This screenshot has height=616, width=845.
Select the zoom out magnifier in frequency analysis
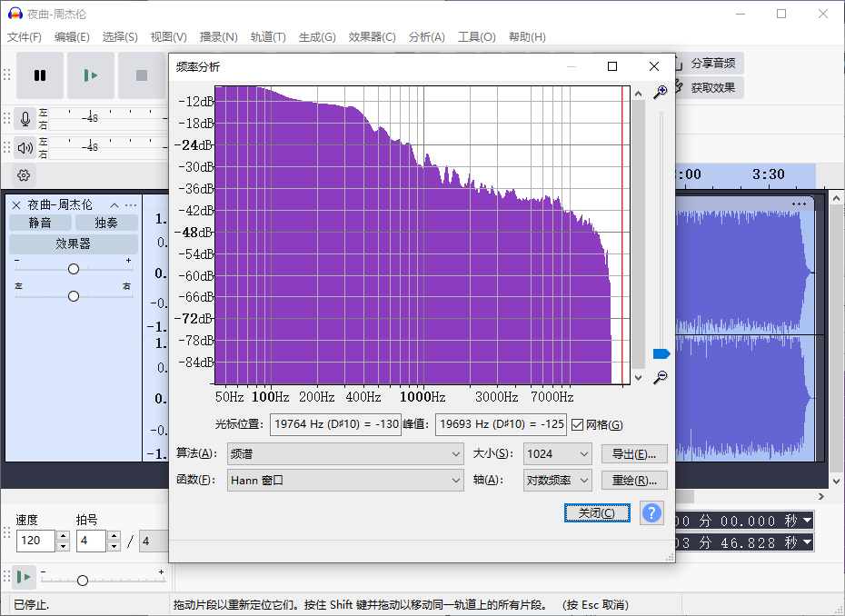(x=661, y=377)
